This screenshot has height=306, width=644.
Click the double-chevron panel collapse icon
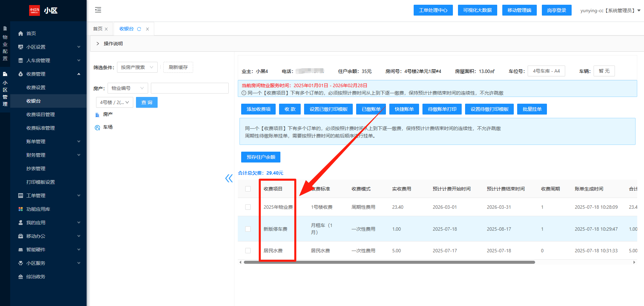pyautogui.click(x=229, y=178)
